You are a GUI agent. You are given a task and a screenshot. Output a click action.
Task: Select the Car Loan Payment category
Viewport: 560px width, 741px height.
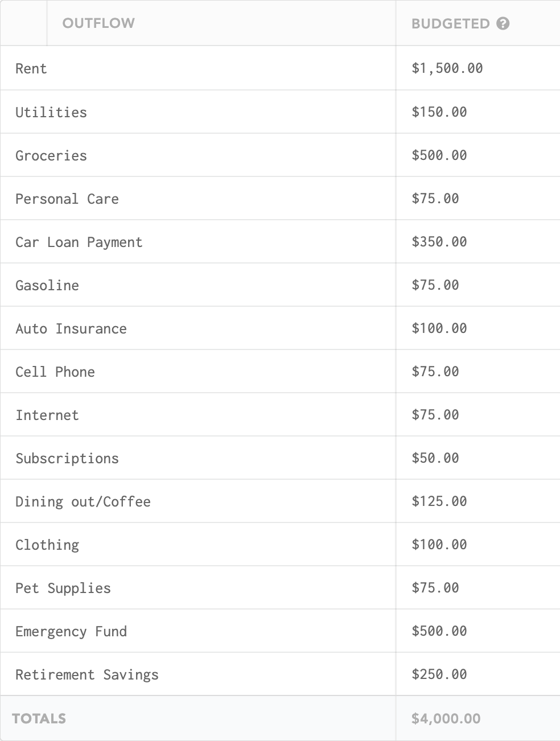[x=79, y=242]
